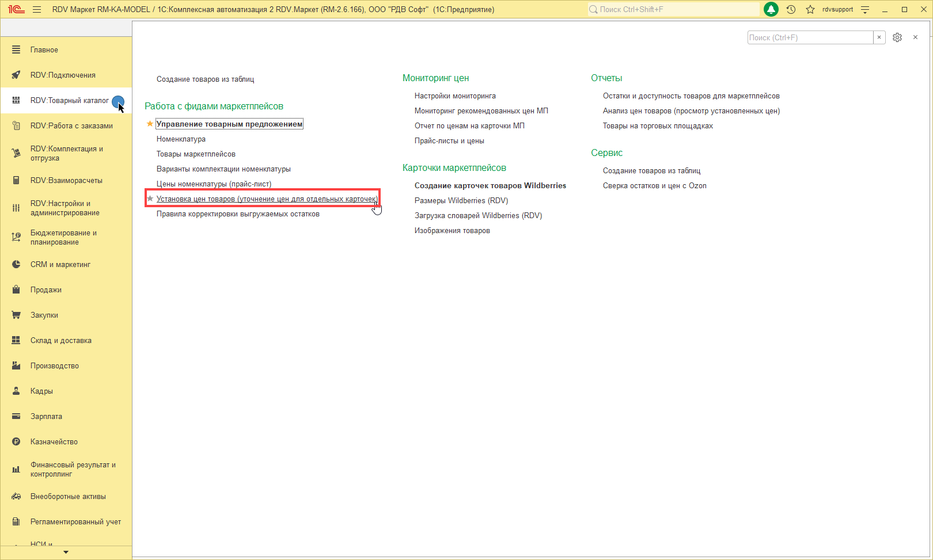
Task: Open Установка цен товаров link
Action: pos(267,199)
